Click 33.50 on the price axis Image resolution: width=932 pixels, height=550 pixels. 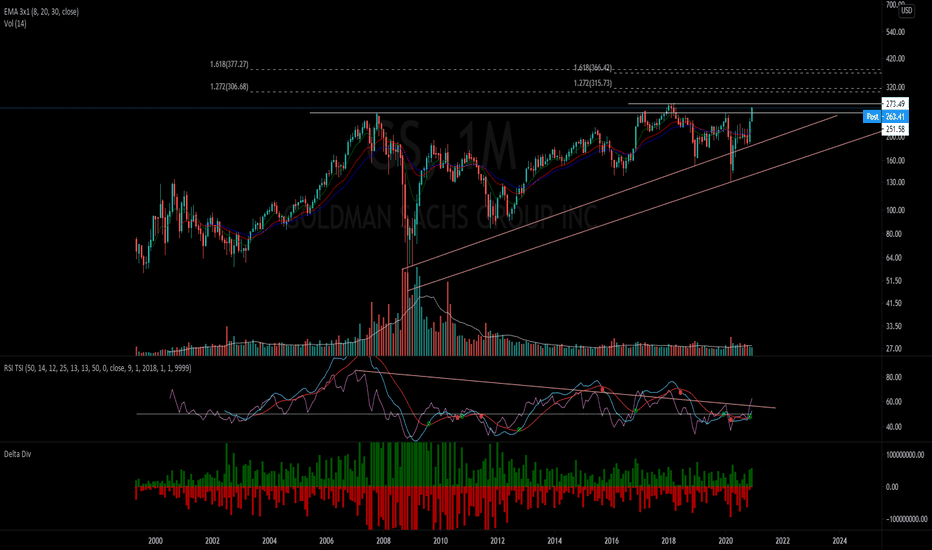(895, 326)
